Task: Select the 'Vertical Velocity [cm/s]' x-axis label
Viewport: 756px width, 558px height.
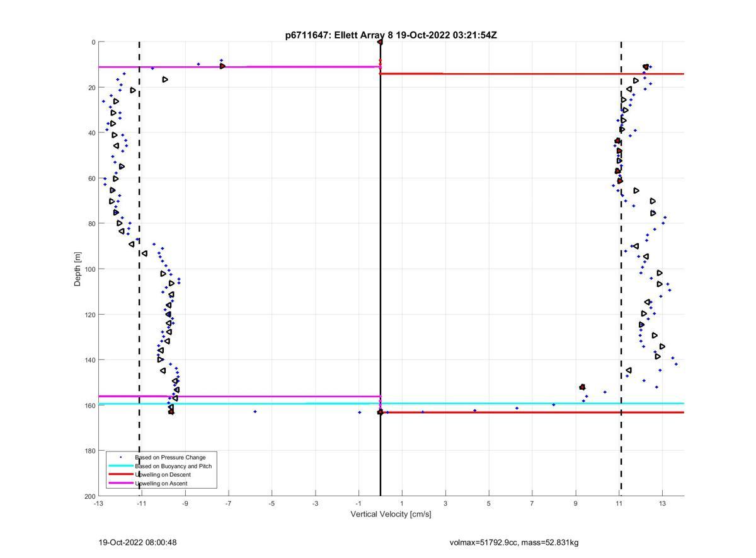Action: point(391,514)
